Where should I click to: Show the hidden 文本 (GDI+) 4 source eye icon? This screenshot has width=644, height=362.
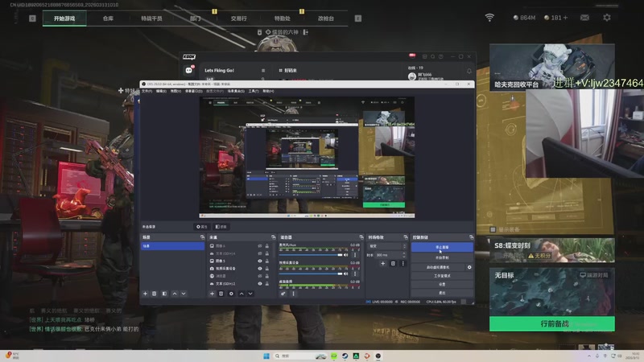pyautogui.click(x=259, y=253)
